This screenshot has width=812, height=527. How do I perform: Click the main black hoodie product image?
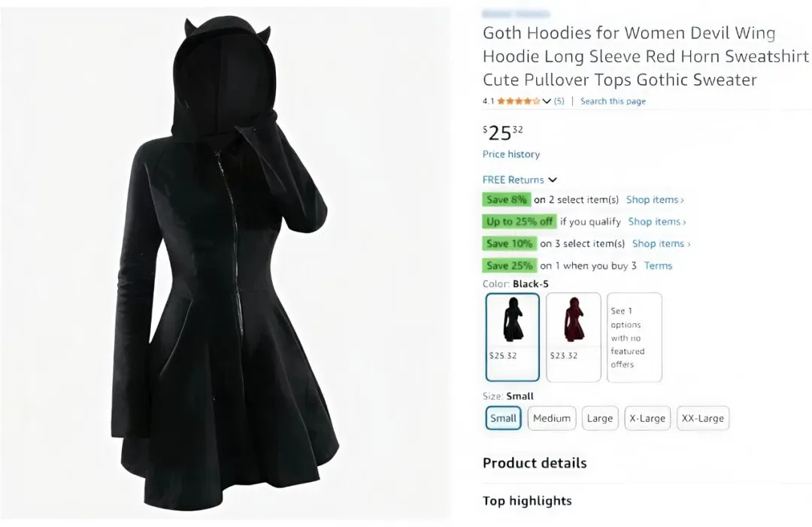[226, 263]
